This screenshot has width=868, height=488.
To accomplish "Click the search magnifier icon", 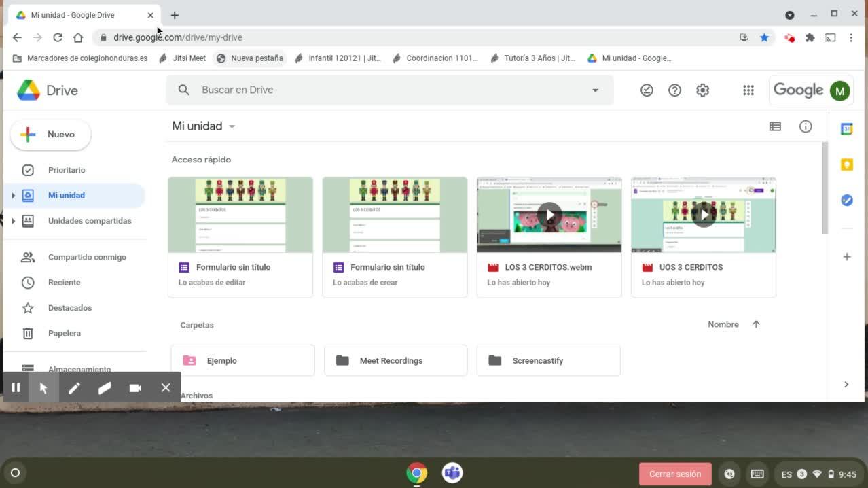I will pyautogui.click(x=183, y=90).
